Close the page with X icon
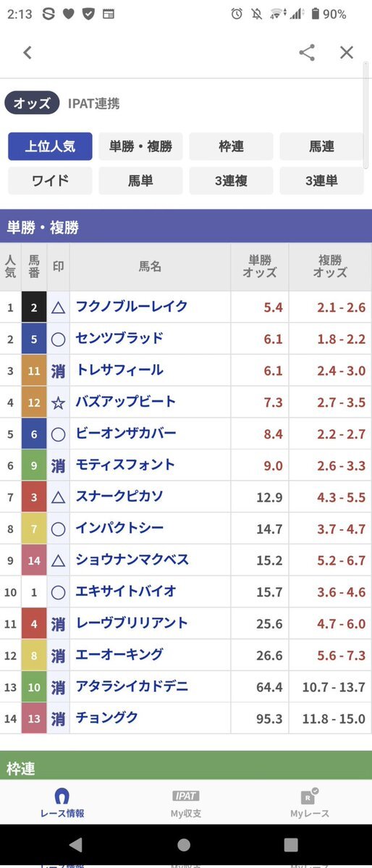372x868 pixels. tap(347, 53)
